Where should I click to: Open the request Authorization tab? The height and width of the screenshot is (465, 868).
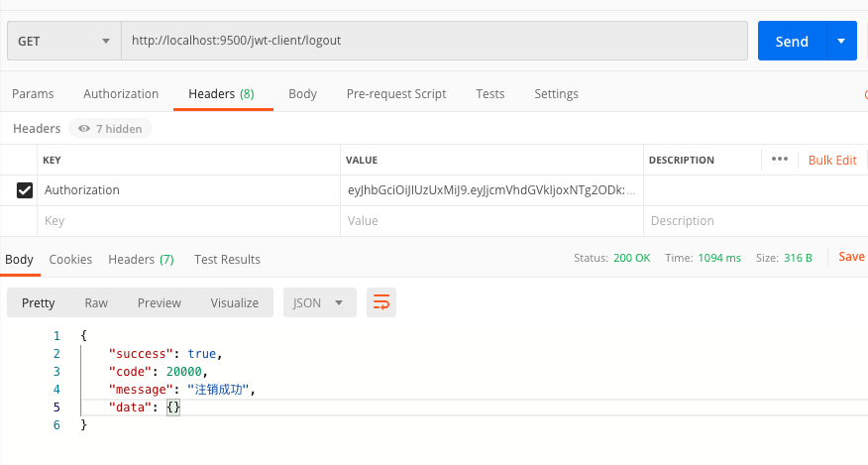121,94
